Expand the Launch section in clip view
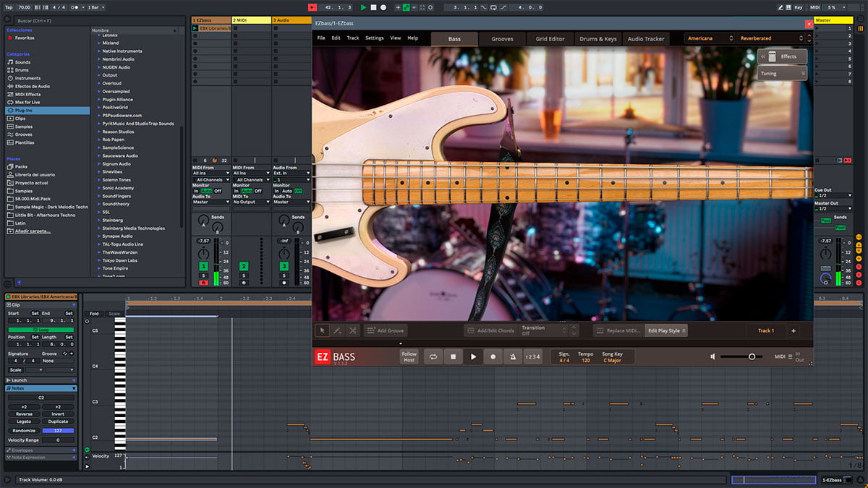868x488 pixels. point(41,380)
